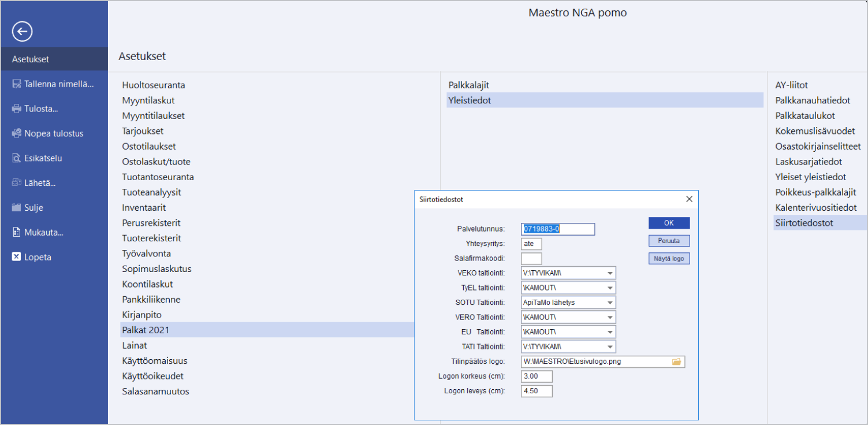Click the Näytä logo button
This screenshot has width=868, height=425.
tap(669, 259)
